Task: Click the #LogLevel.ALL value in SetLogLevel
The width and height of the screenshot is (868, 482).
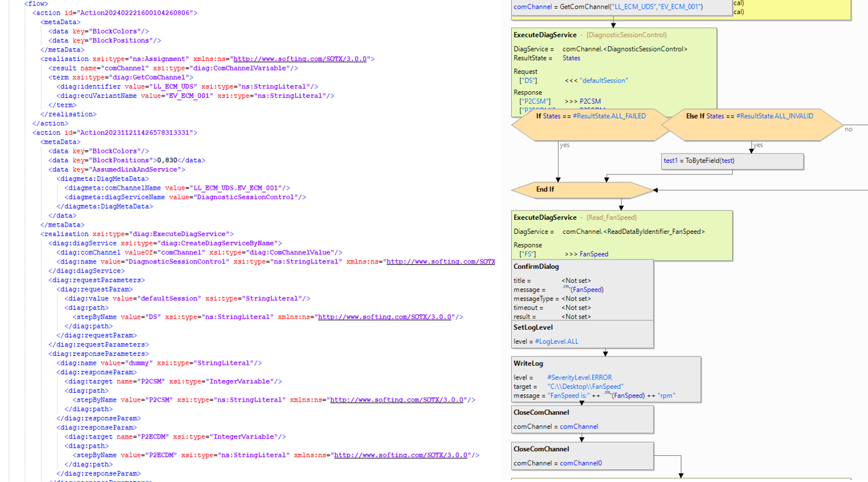Action: 556,341
